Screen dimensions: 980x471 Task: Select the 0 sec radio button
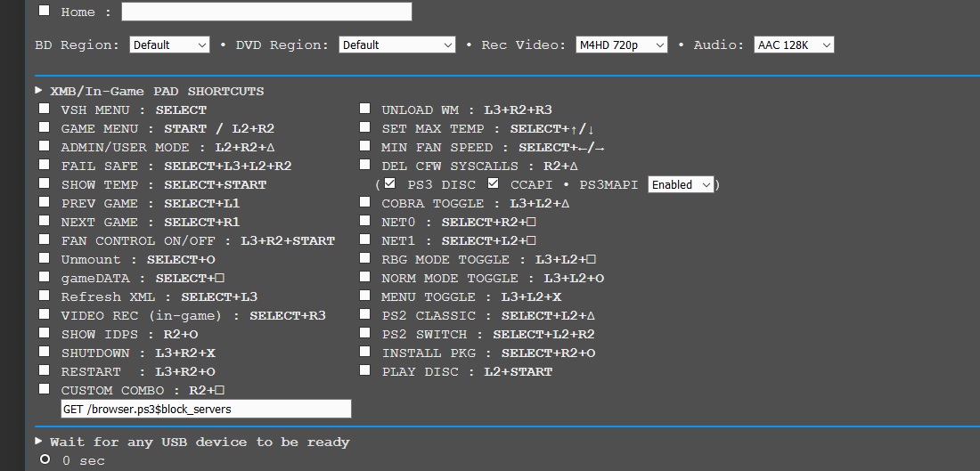tap(45, 459)
